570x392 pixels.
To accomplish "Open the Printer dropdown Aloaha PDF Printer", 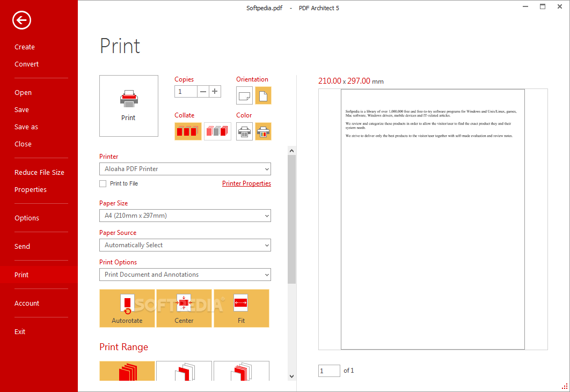I will click(x=185, y=169).
